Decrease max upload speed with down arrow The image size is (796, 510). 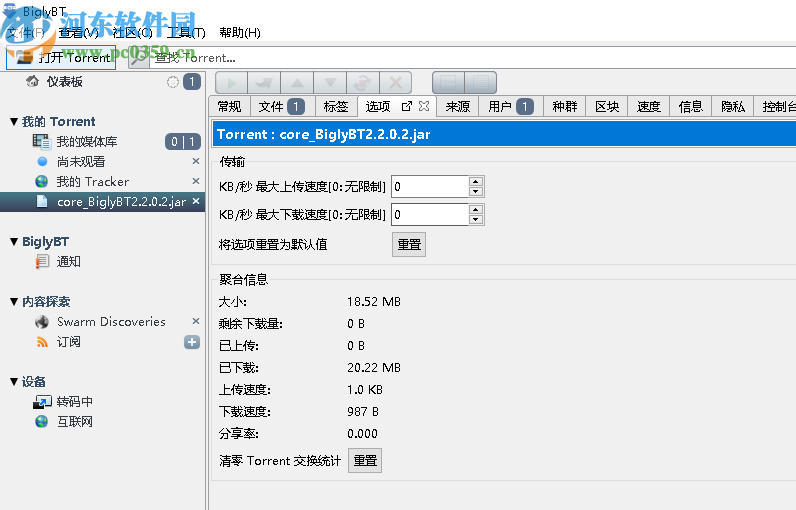tap(476, 192)
